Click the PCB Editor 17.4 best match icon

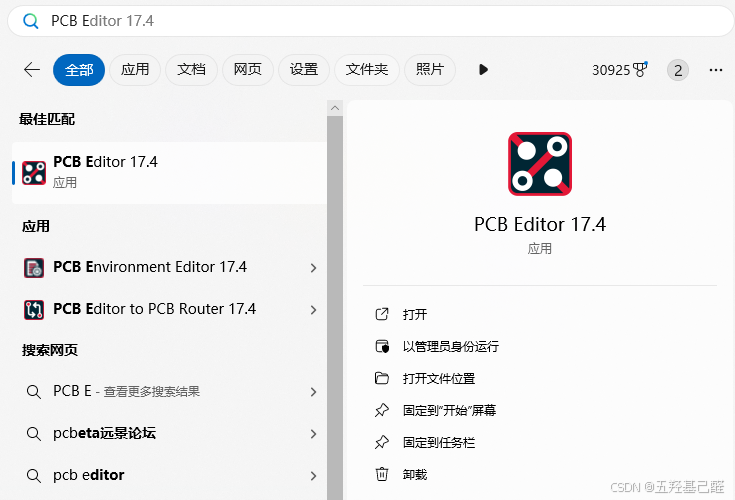[34, 173]
